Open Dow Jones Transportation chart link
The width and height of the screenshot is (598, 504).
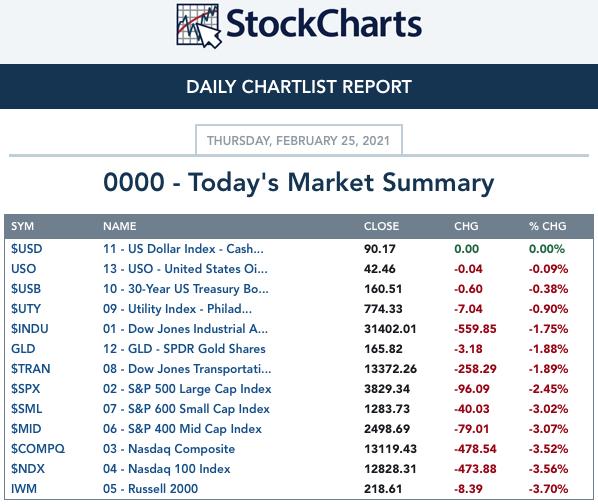pos(187,369)
